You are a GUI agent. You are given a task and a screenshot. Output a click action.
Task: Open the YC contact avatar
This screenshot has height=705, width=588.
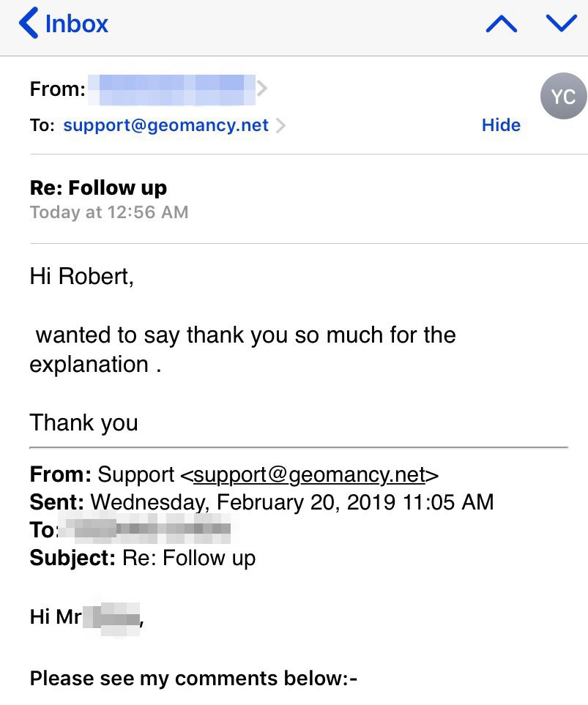[x=563, y=97]
